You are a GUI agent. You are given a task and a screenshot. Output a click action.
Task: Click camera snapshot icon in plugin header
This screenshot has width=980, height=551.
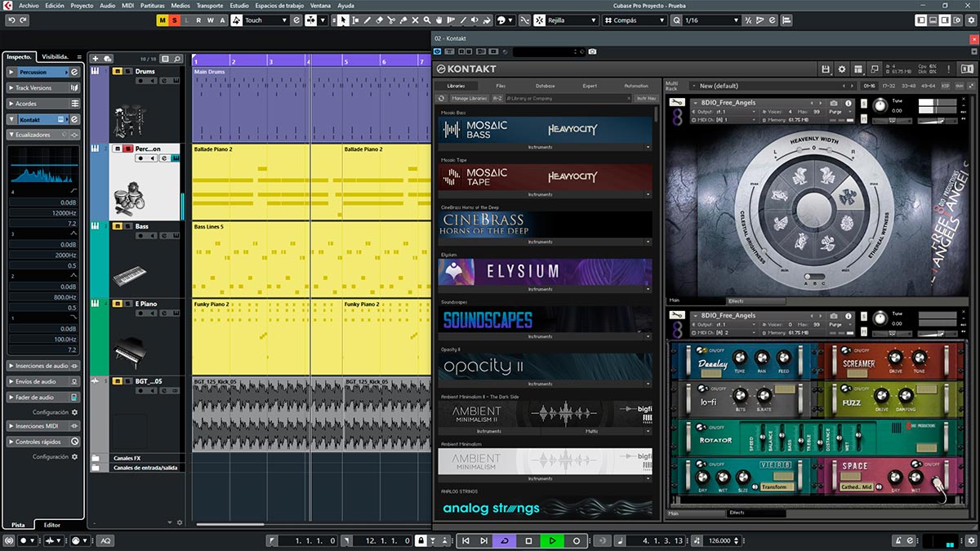tap(592, 51)
